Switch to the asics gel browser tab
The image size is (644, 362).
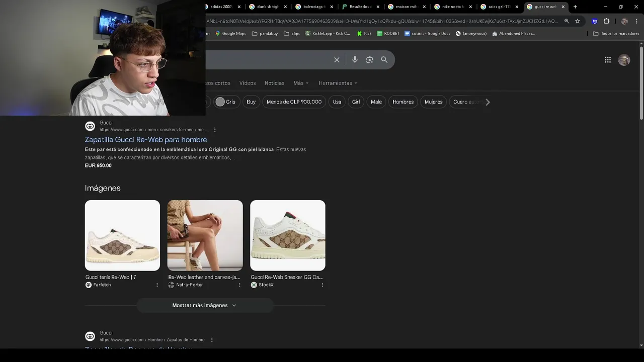click(x=499, y=7)
